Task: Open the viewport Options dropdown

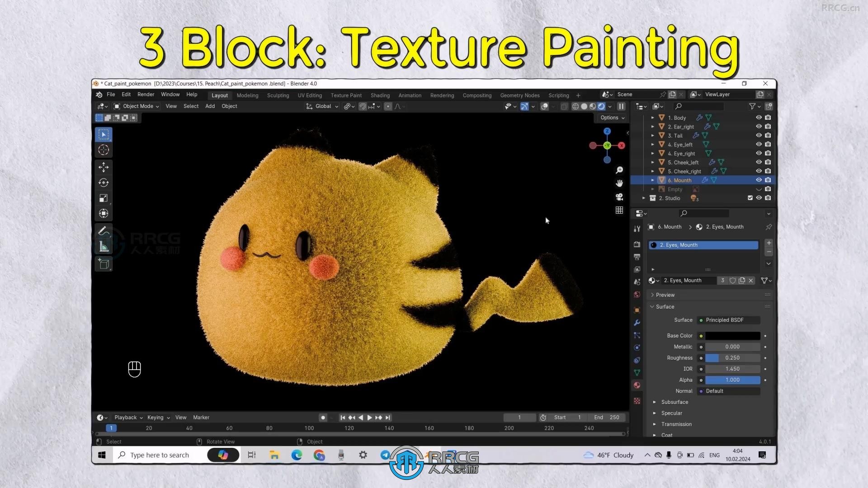Action: pos(612,117)
